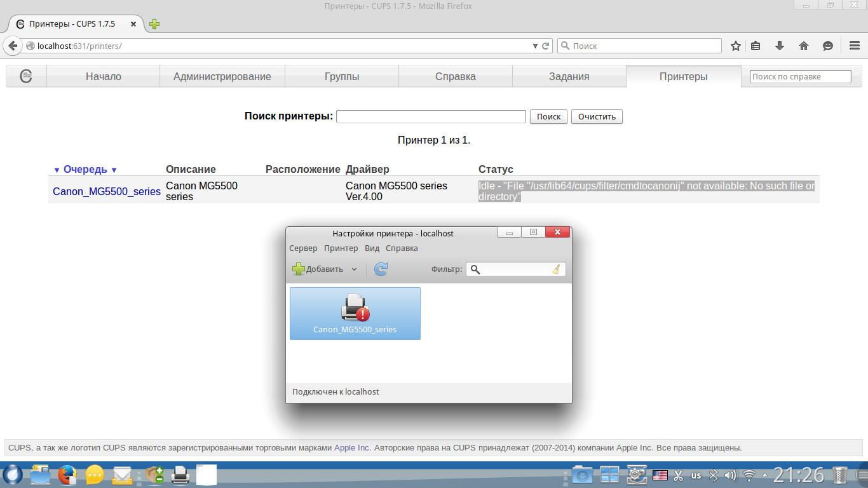The width and height of the screenshot is (868, 488).
Task: Open the Wi-Fi network tray icon
Action: pyautogui.click(x=750, y=475)
